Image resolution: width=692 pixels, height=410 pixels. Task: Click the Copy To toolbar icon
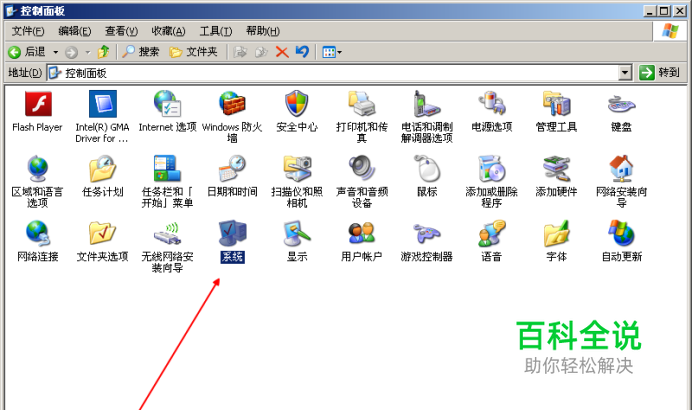pos(261,52)
